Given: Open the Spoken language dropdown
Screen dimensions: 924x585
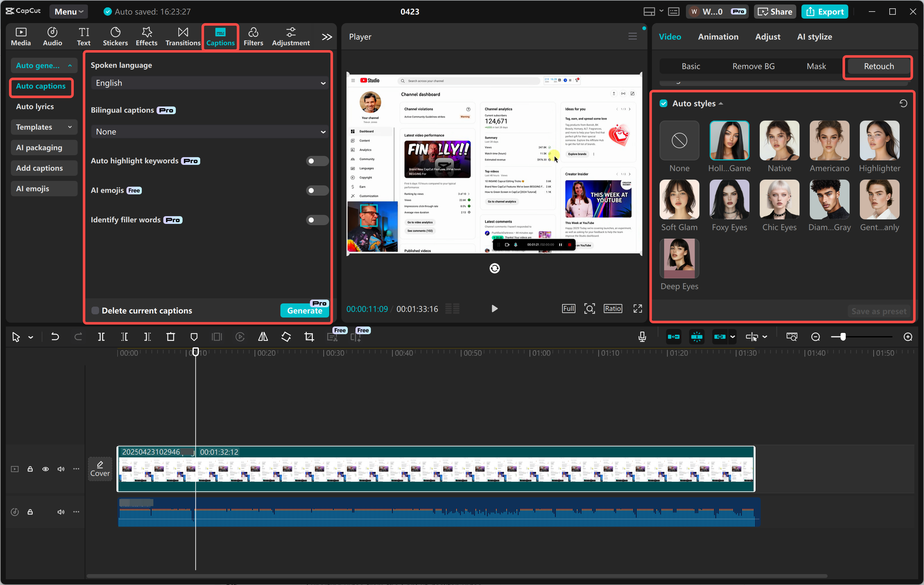Looking at the screenshot, I should pos(209,83).
